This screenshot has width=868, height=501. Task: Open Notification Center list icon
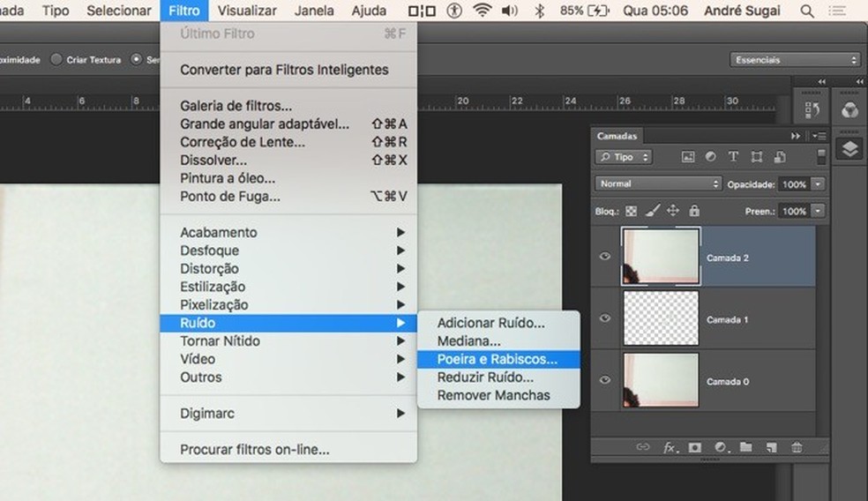click(x=837, y=11)
